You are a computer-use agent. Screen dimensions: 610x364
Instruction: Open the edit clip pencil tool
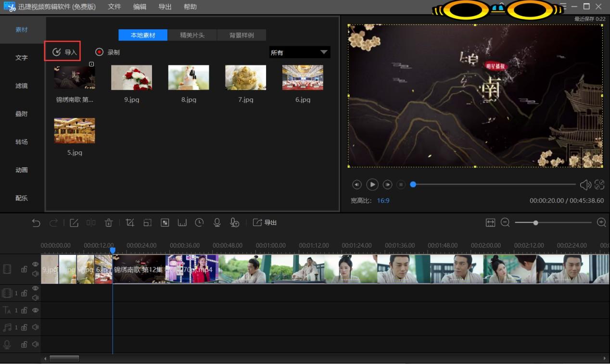tap(74, 223)
